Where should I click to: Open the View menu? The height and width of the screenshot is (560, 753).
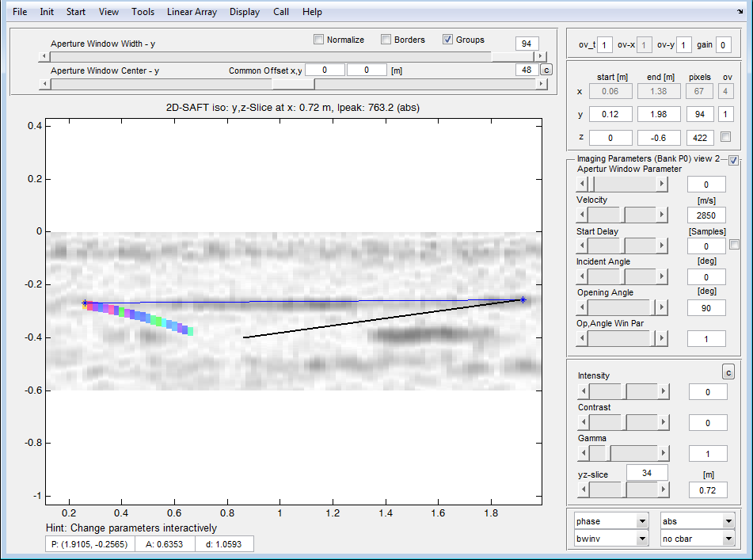click(108, 12)
